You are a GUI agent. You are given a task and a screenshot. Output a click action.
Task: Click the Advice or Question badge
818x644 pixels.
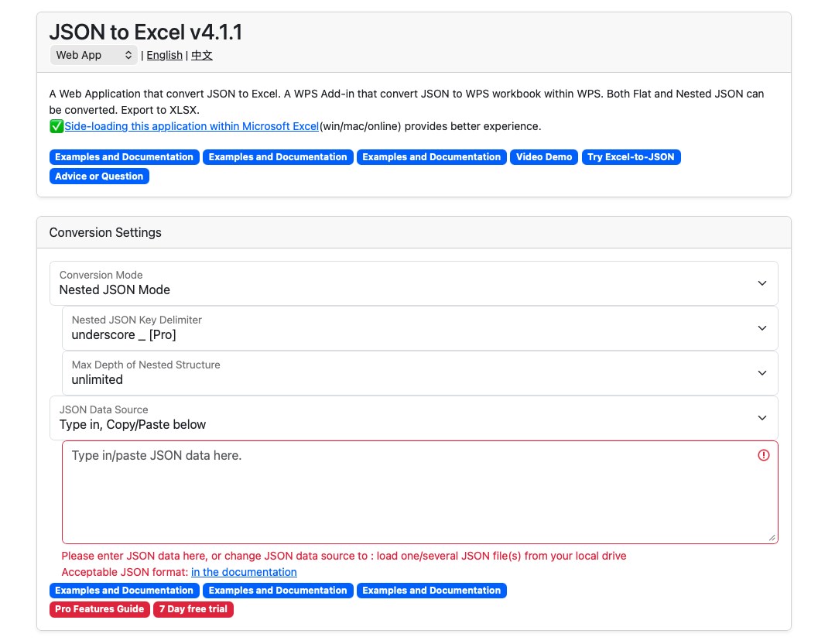point(99,176)
